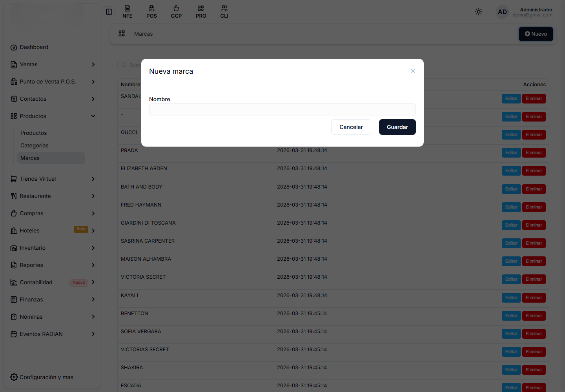The image size is (565, 392).
Task: Expand the Ventas menu chevron
Action: tap(93, 64)
